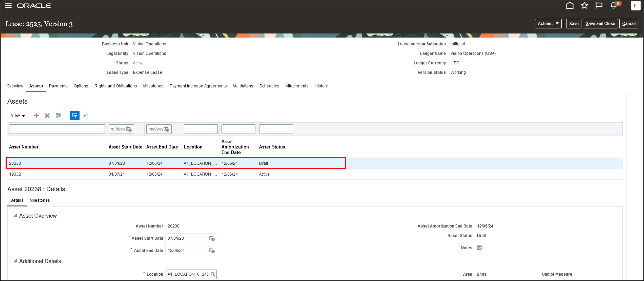Click the Export to Excel icon

[58, 116]
